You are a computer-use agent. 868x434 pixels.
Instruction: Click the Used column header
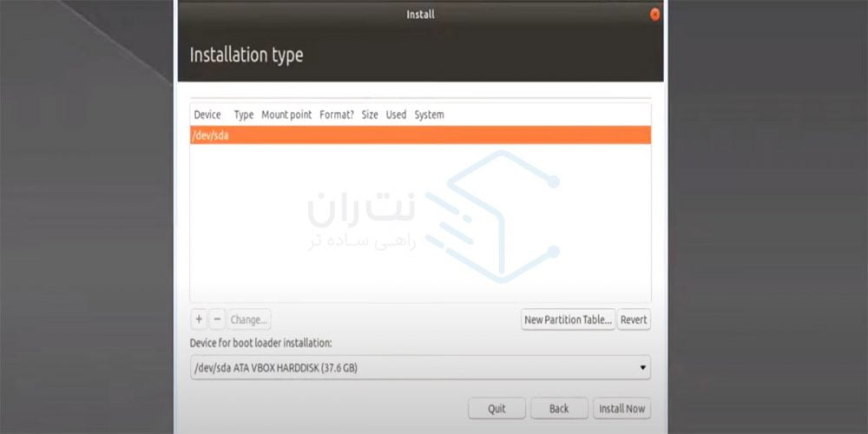(x=396, y=115)
